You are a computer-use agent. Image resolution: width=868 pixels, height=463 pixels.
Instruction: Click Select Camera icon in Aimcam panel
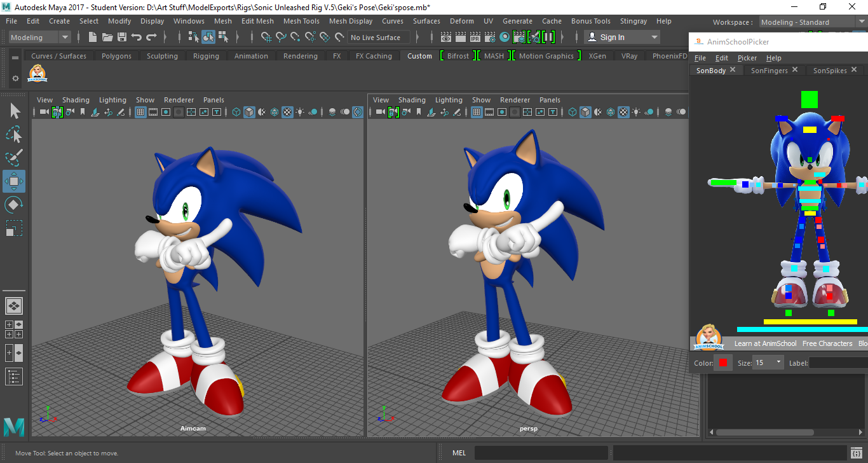[44, 112]
